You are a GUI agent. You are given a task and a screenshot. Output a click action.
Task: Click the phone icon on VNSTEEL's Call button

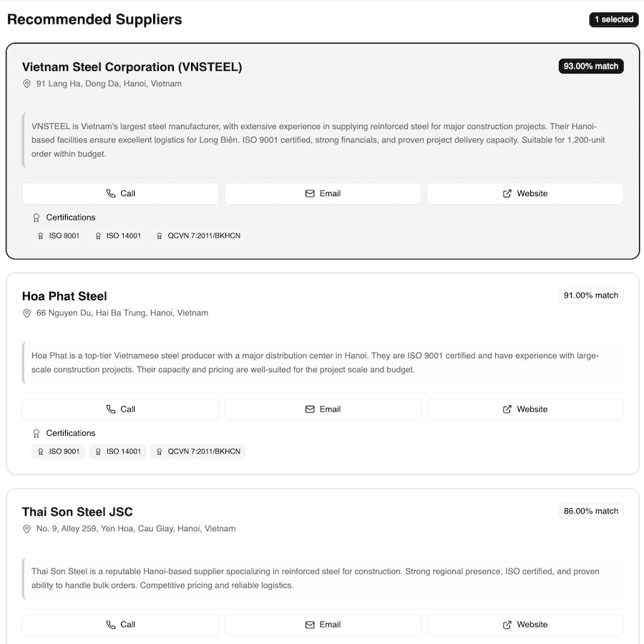[x=110, y=193]
